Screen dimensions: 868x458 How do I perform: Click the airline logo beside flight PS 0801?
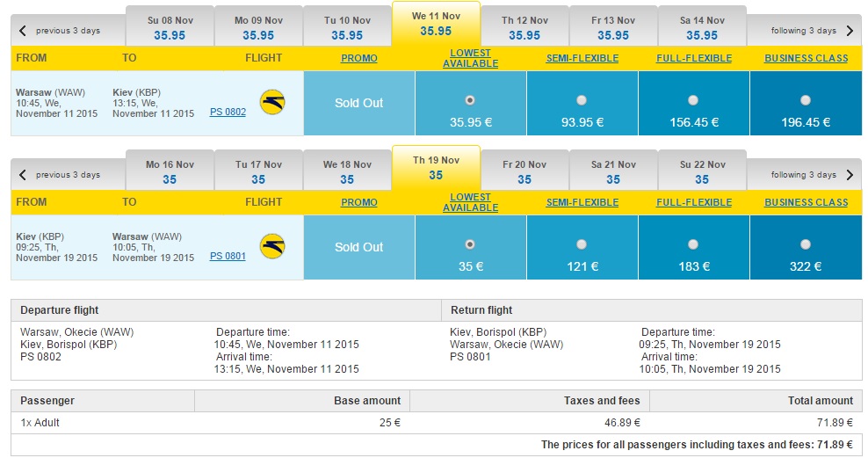pyautogui.click(x=272, y=247)
